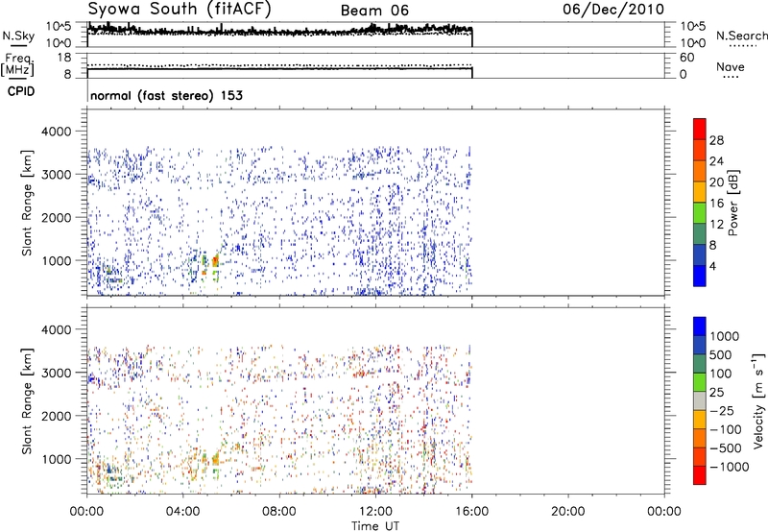Viewport: 768px width, 532px height.
Task: Click the 'CPID' label
Action: [x=21, y=91]
